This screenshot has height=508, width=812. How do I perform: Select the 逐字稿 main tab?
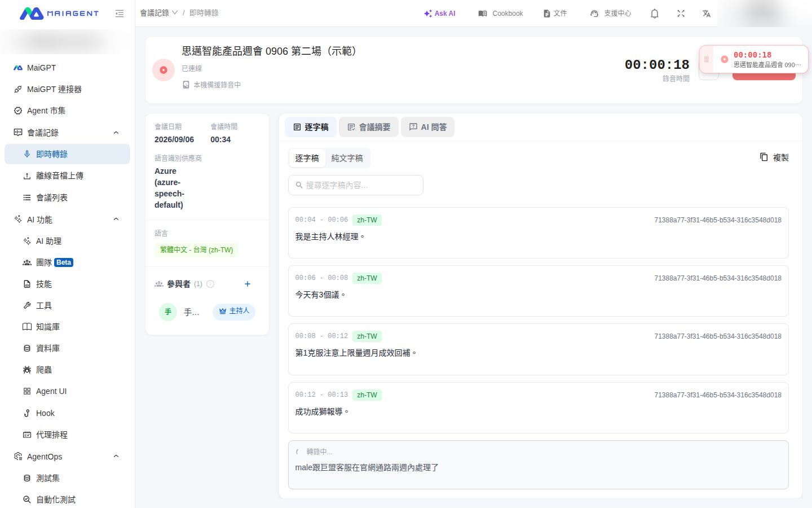coord(311,127)
